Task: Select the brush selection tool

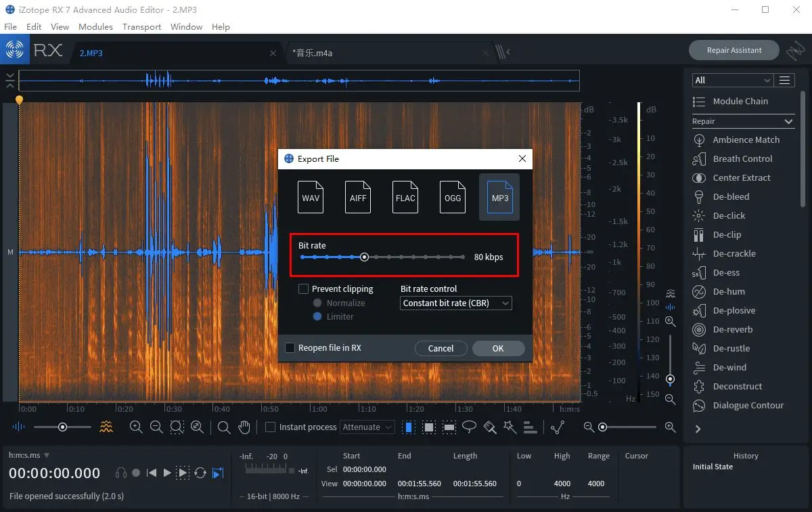Action: pyautogui.click(x=491, y=427)
